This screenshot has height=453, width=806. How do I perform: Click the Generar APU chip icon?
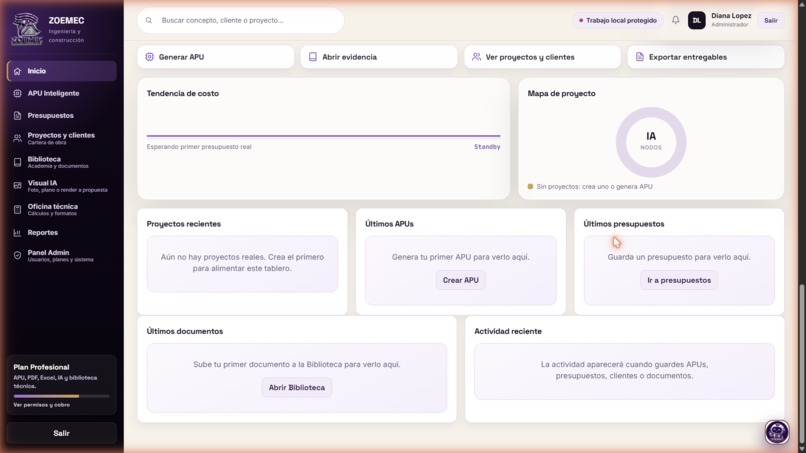(x=150, y=57)
